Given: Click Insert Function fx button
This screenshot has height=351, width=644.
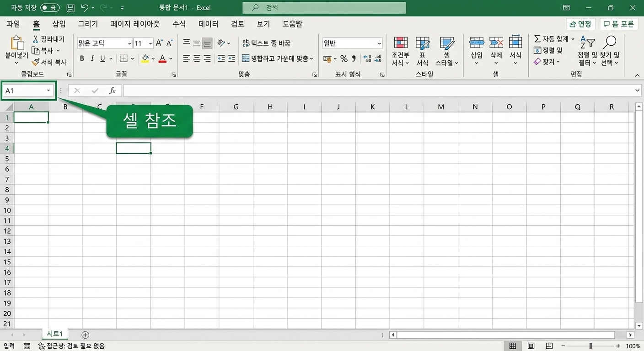Looking at the screenshot, I should click(x=113, y=91).
